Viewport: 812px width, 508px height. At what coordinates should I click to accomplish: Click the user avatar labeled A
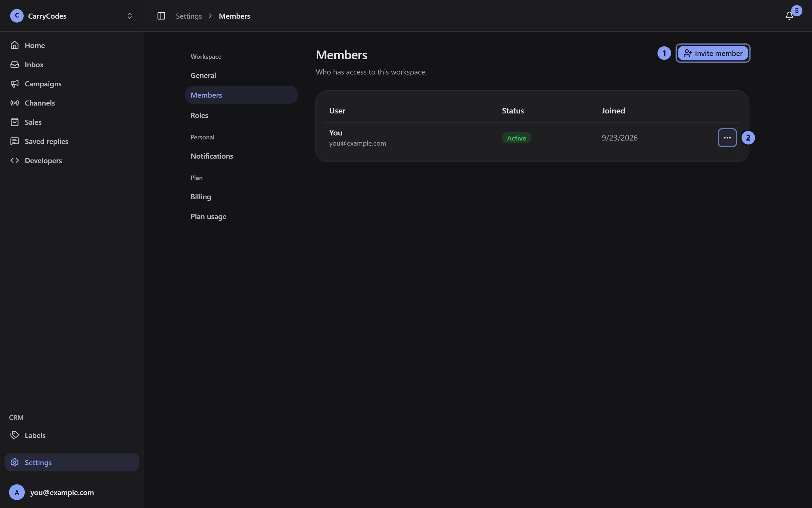(17, 492)
